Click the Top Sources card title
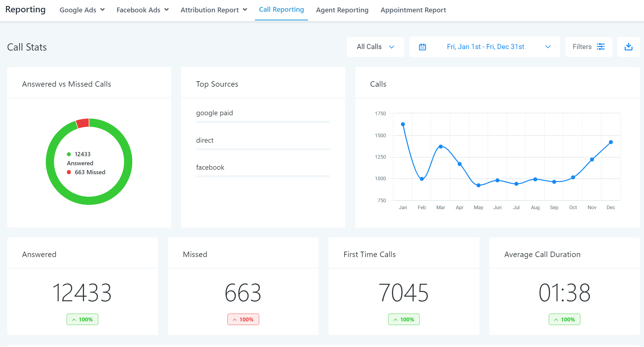Screen dimensions: 644x347 [217, 84]
